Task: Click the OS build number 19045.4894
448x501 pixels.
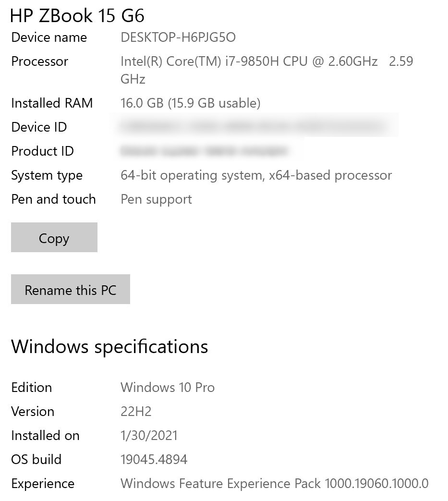Action: tap(154, 459)
